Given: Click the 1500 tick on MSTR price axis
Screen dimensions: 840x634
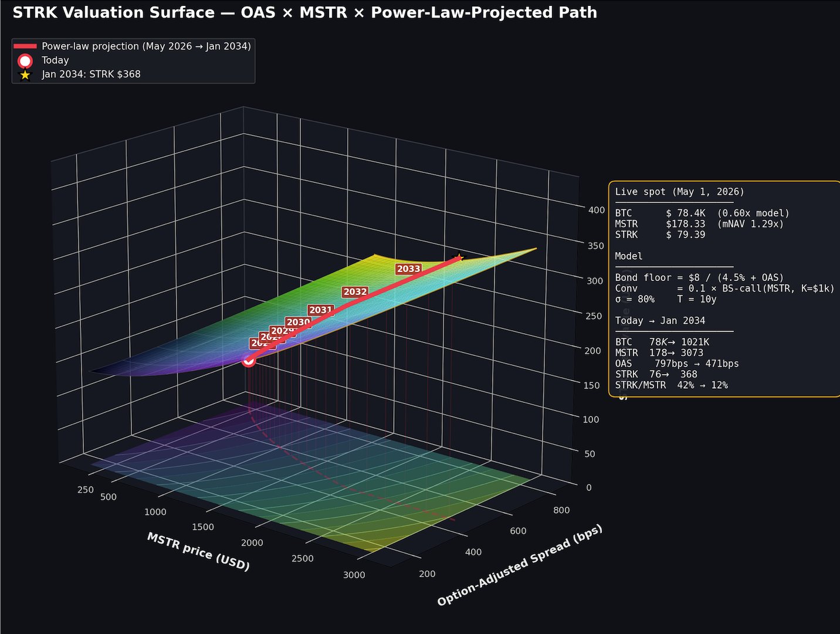Looking at the screenshot, I should point(203,527).
